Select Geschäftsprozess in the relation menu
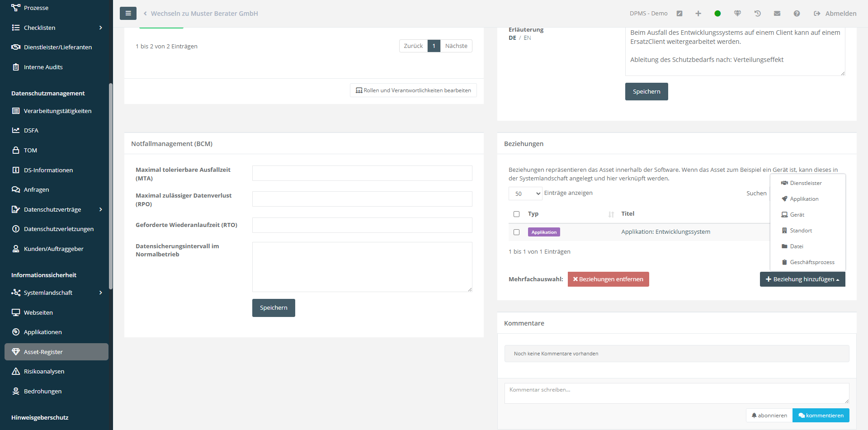The width and height of the screenshot is (868, 430). point(811,262)
